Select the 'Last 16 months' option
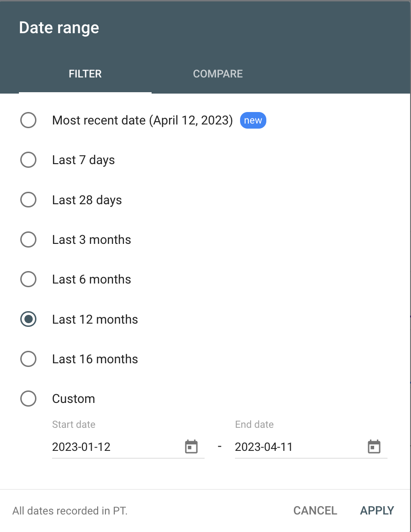The width and height of the screenshot is (411, 532). pyautogui.click(x=28, y=359)
